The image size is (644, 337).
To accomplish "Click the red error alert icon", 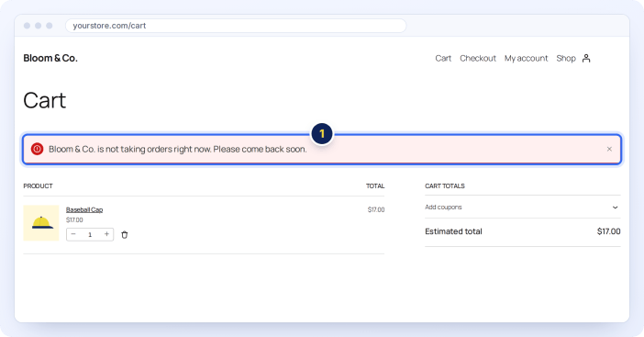I will (37, 149).
